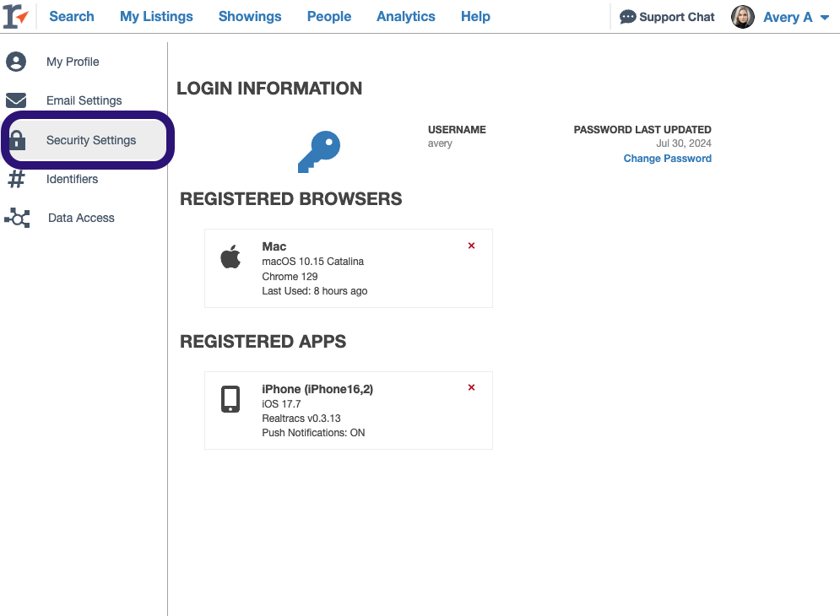Switch to My Listings
Image resolution: width=840 pixels, height=616 pixels.
(x=156, y=16)
